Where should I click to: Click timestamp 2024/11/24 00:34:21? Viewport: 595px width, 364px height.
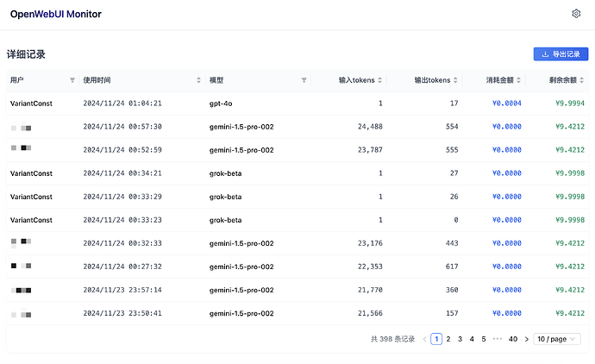click(122, 173)
